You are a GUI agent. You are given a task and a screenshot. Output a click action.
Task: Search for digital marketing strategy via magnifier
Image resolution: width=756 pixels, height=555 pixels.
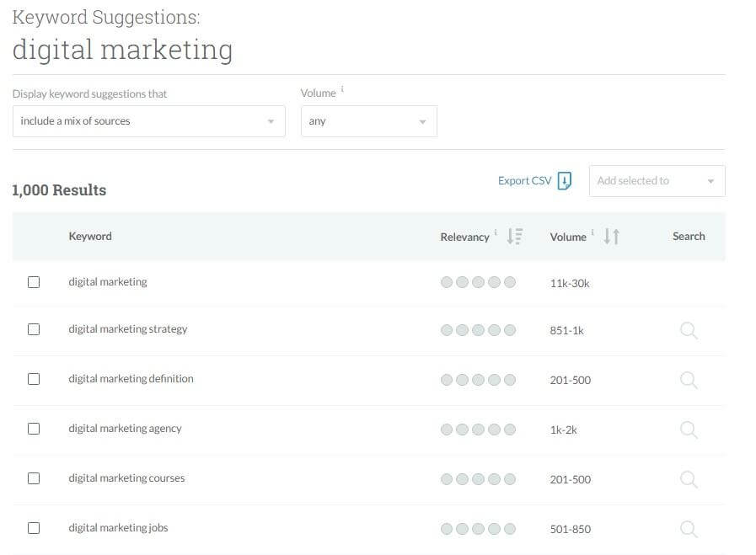(689, 330)
